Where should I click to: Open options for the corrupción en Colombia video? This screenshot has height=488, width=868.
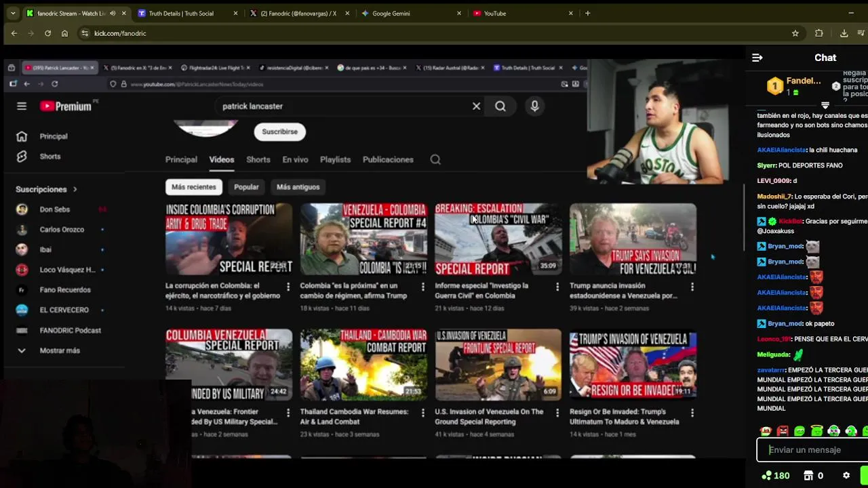288,287
